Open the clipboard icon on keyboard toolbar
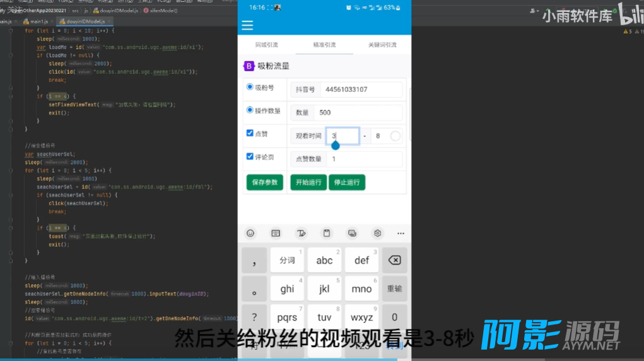The height and width of the screenshot is (361, 644). click(327, 233)
